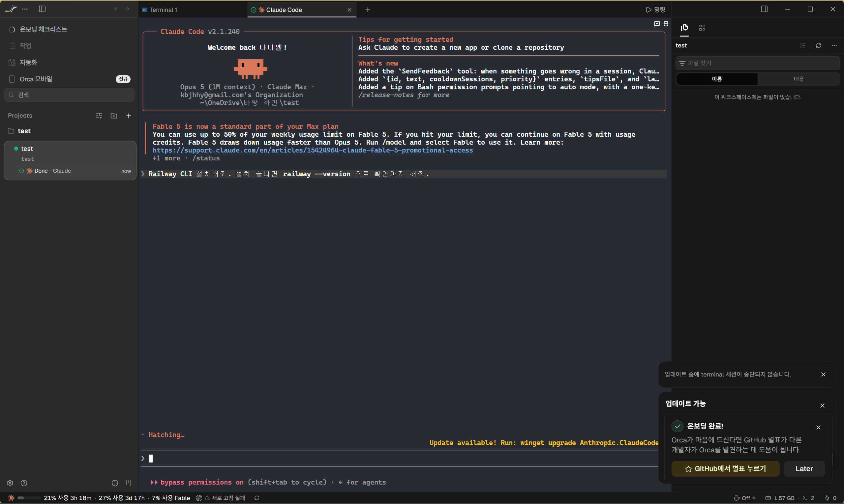Close the 업데이트 가능 panel
The image size is (844, 504).
click(822, 406)
